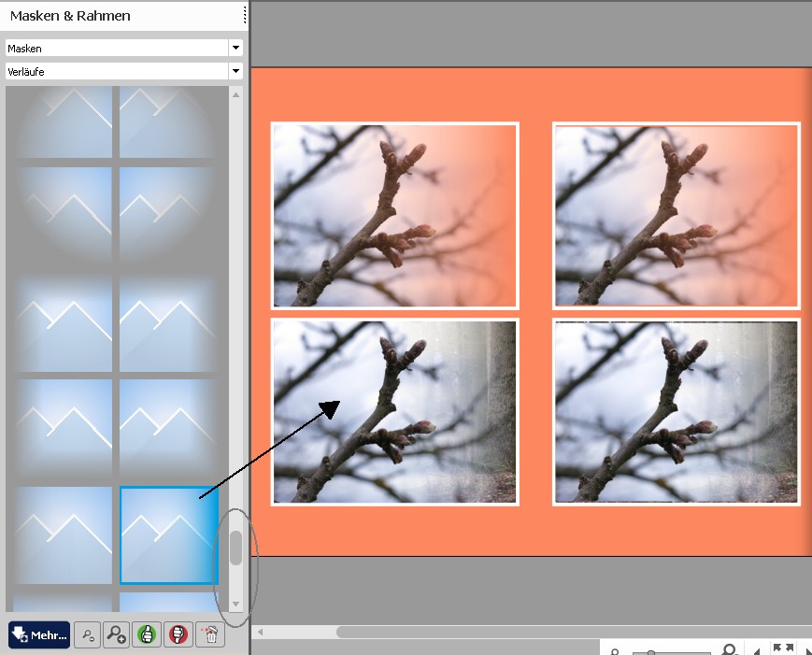Select the second-row right oval mask thumbnail
This screenshot has width=812, height=655.
pyautogui.click(x=169, y=216)
